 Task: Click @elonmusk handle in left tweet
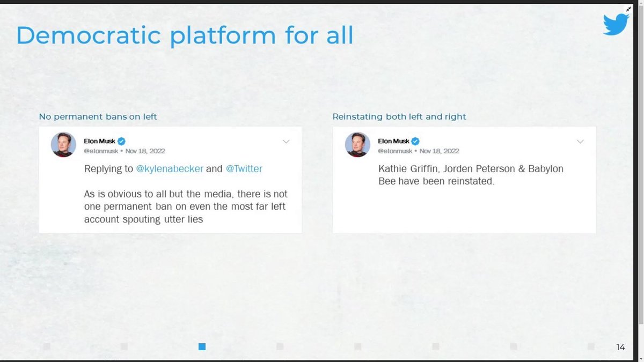tap(101, 151)
